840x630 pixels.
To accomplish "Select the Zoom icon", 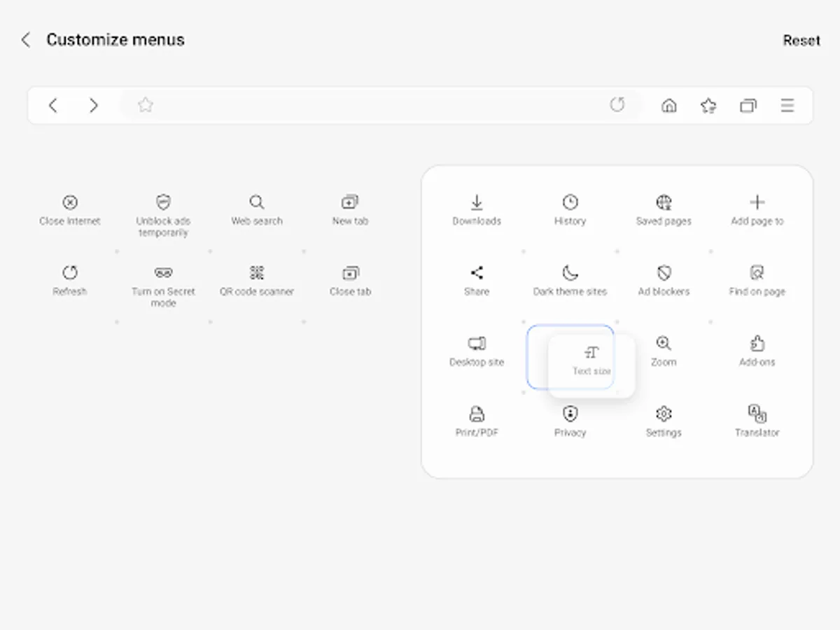I will tap(664, 343).
